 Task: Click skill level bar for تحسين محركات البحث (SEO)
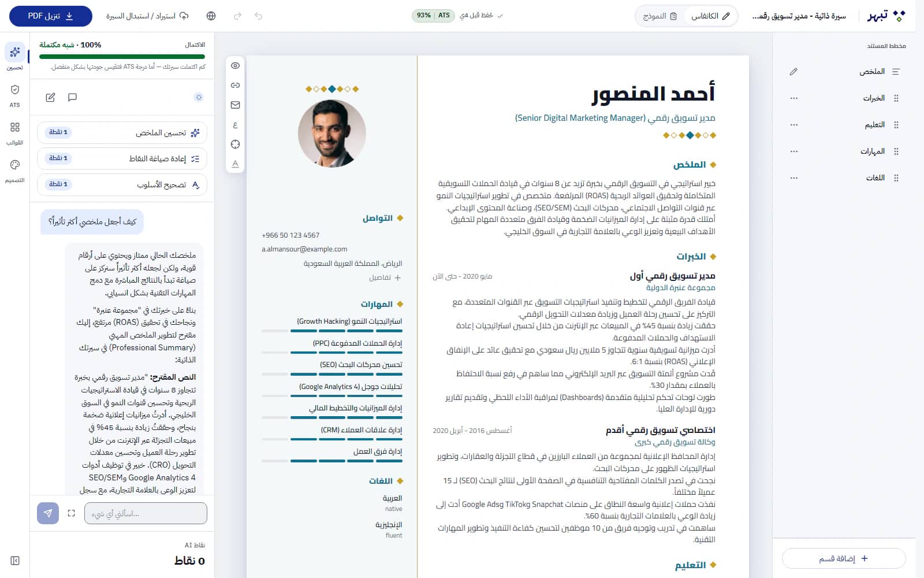point(332,375)
